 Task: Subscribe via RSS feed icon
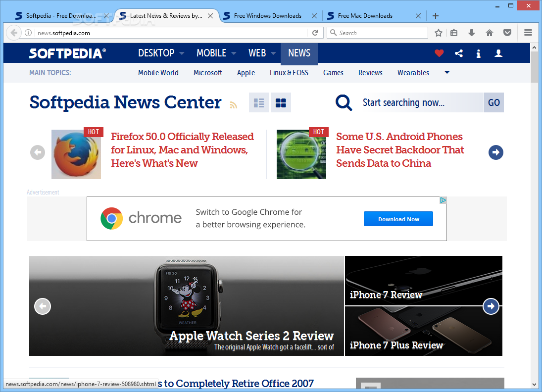[234, 105]
